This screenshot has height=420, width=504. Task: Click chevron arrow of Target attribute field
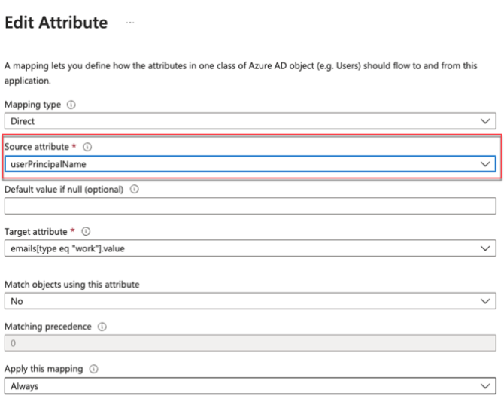point(485,248)
